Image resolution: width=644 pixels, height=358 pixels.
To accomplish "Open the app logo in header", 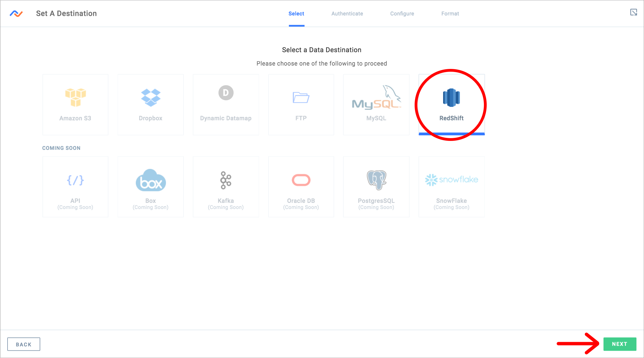I will [x=16, y=13].
